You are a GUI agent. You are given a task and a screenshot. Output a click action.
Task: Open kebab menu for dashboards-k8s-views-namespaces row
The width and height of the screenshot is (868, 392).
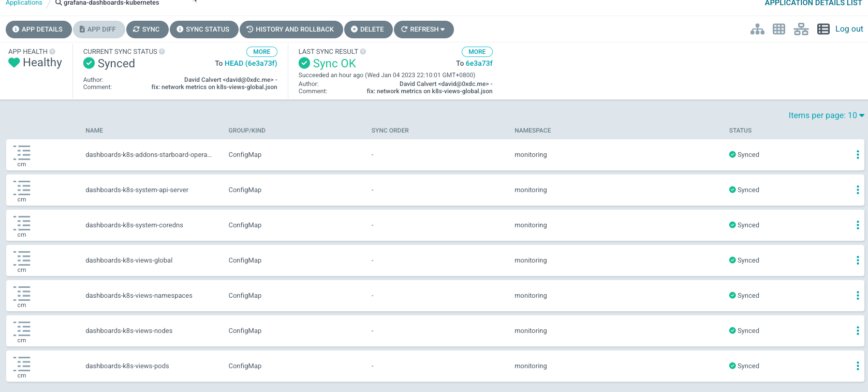[x=858, y=296]
